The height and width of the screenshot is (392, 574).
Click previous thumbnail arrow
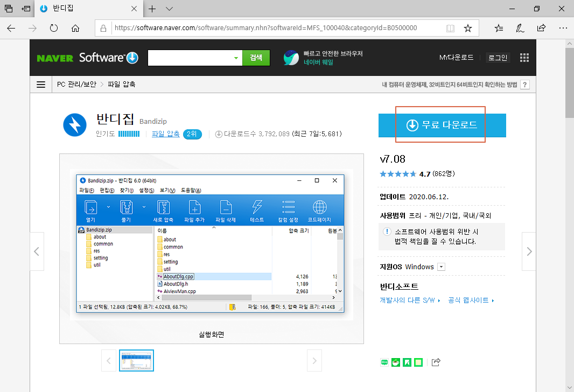(x=109, y=361)
